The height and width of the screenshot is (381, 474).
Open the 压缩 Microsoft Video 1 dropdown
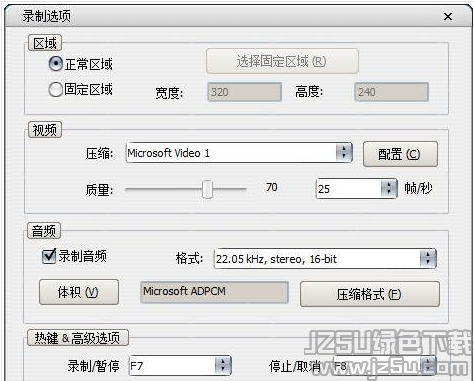pyautogui.click(x=239, y=153)
